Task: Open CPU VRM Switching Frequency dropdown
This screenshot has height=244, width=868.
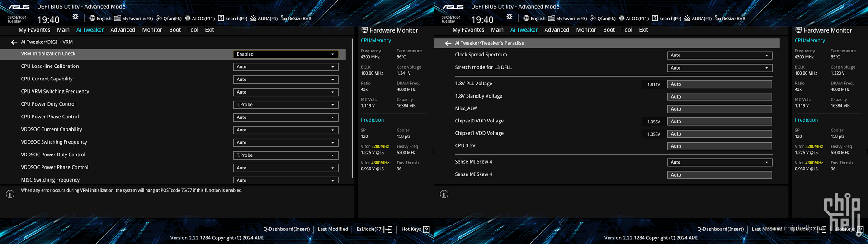Action: (x=286, y=92)
